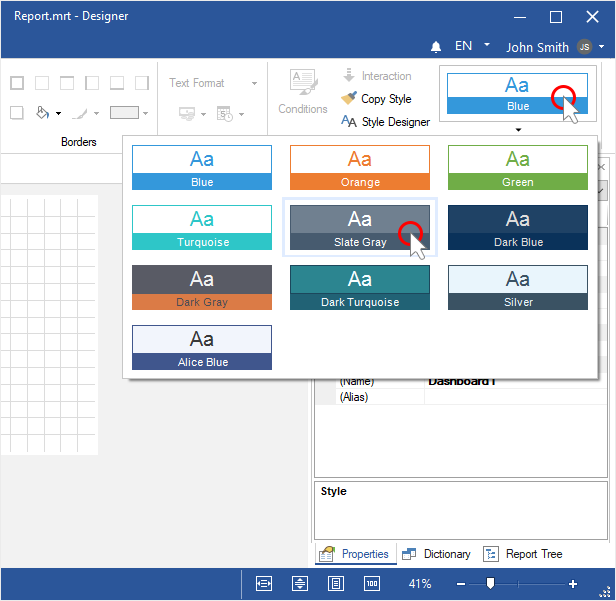Click the zoom slider handle
The image size is (616, 601).
(x=490, y=583)
